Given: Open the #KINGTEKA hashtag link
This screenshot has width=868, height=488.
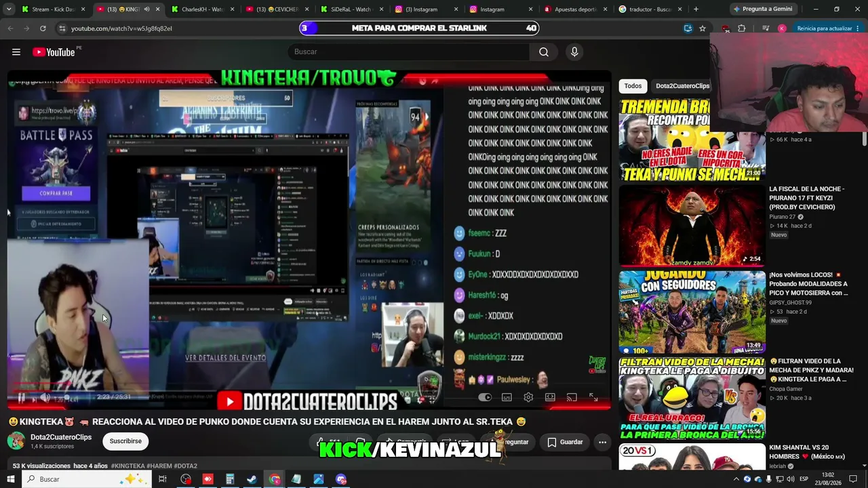Looking at the screenshot, I should (x=127, y=466).
